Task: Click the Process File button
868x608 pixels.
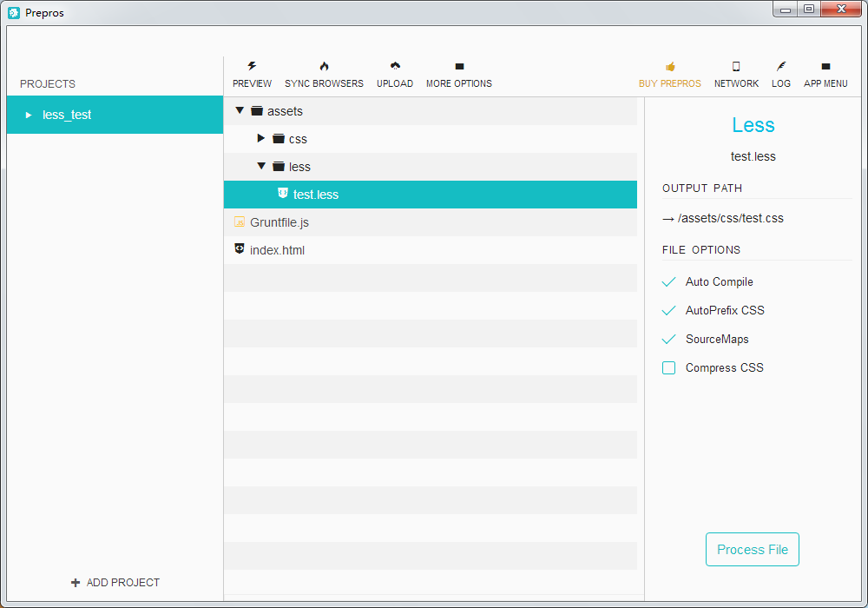Action: (753, 549)
